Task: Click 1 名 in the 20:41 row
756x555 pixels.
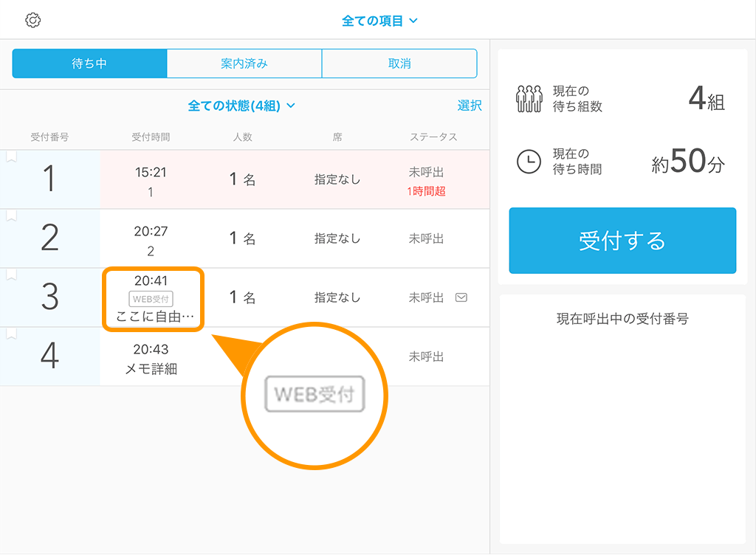Action: pyautogui.click(x=242, y=297)
